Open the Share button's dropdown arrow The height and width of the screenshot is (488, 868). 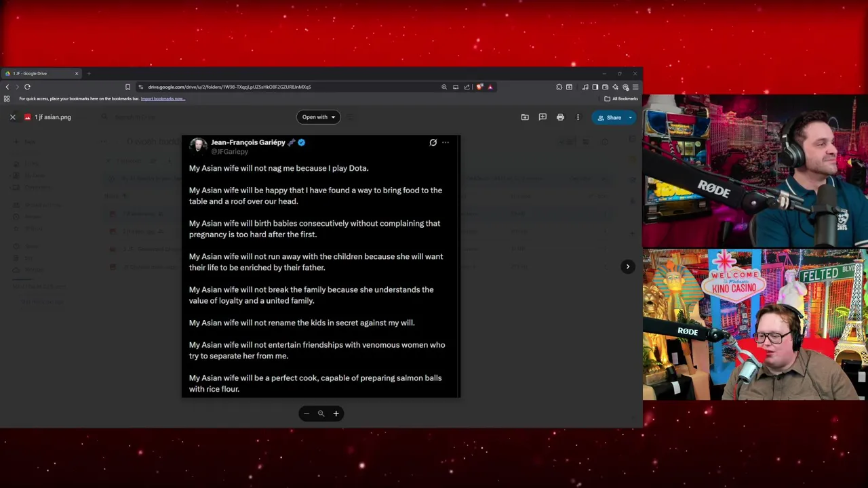click(630, 117)
